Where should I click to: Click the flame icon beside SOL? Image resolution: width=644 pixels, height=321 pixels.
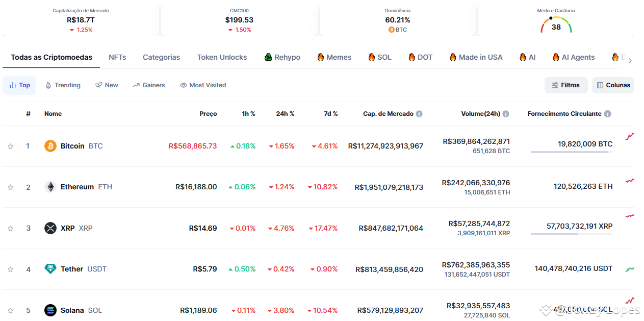coord(372,57)
